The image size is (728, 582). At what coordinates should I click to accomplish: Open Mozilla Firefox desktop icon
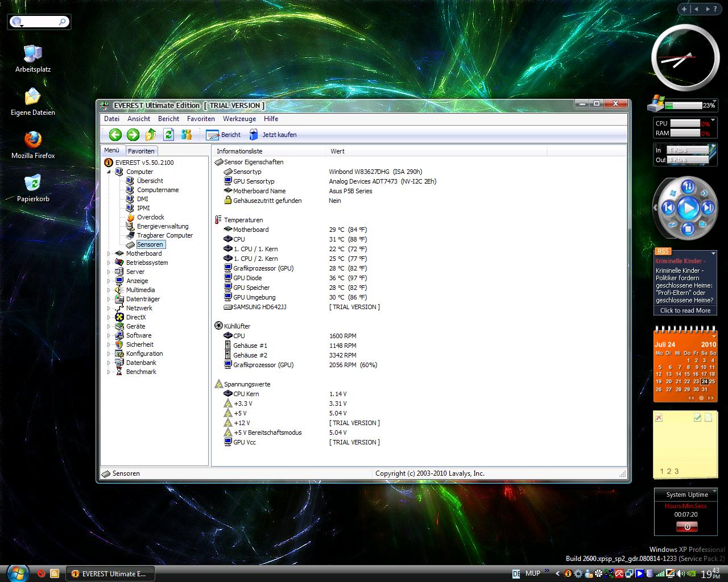click(33, 140)
